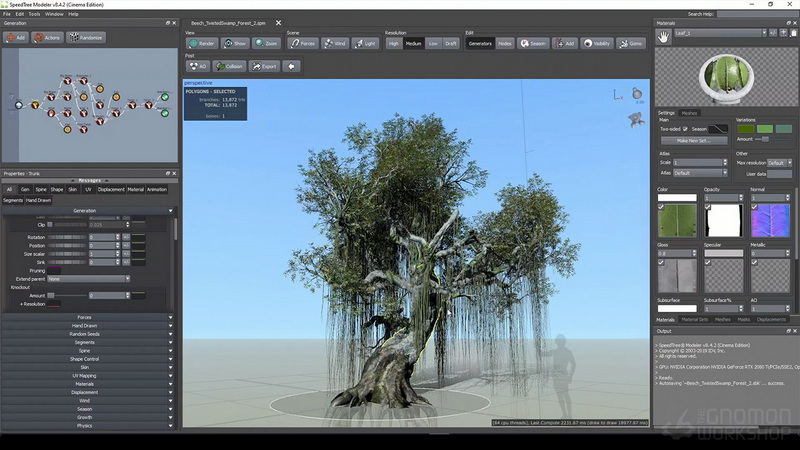
Task: Open the File menu
Action: [x=7, y=14]
